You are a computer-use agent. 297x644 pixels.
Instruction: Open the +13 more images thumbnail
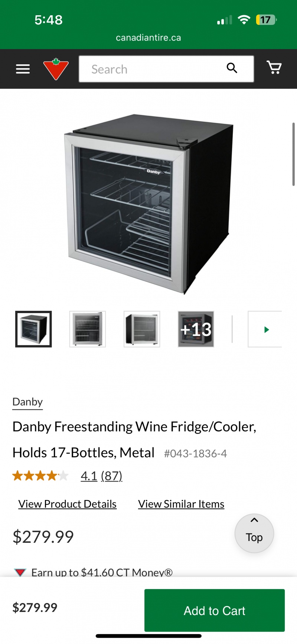click(196, 329)
